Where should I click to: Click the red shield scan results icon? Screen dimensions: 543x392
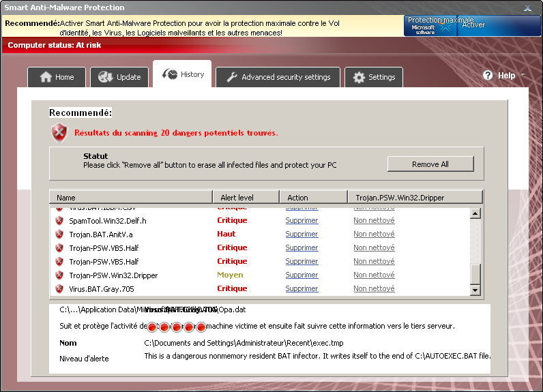[x=59, y=132]
